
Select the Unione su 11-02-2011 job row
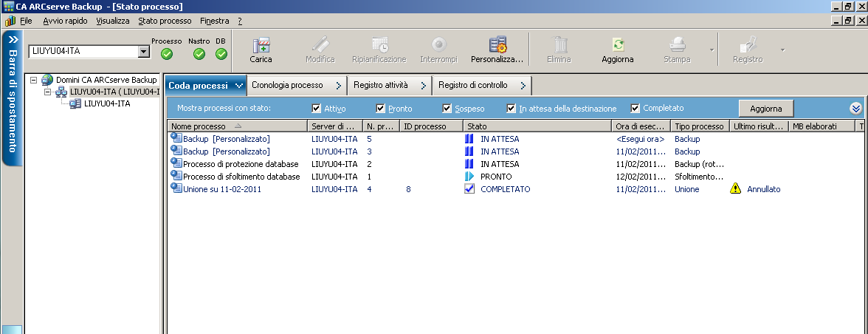515,189
